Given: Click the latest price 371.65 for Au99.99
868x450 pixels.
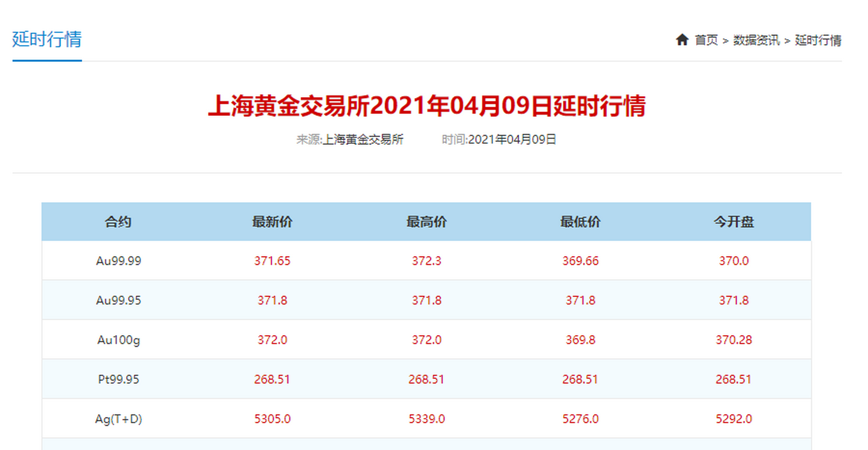Looking at the screenshot, I should click(272, 261).
